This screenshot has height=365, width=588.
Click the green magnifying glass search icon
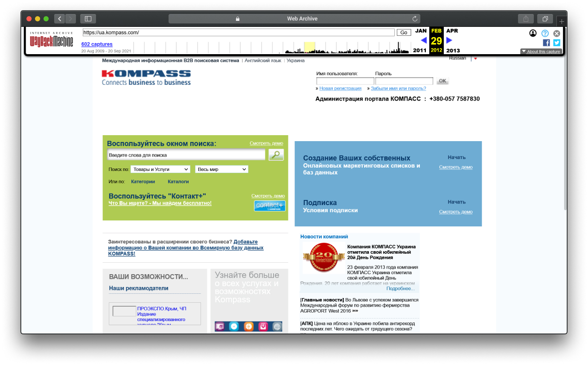[x=276, y=155]
